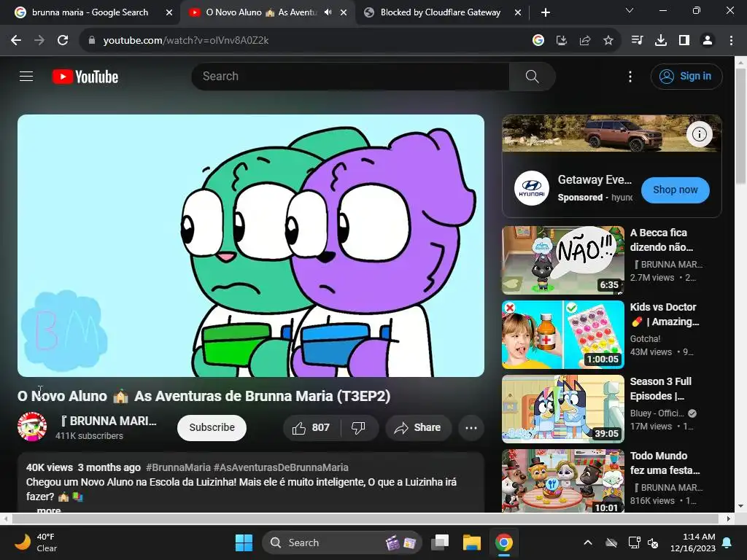Screen dimensions: 747x560
Task: Open the tab search dropdown arrow
Action: (x=630, y=10)
